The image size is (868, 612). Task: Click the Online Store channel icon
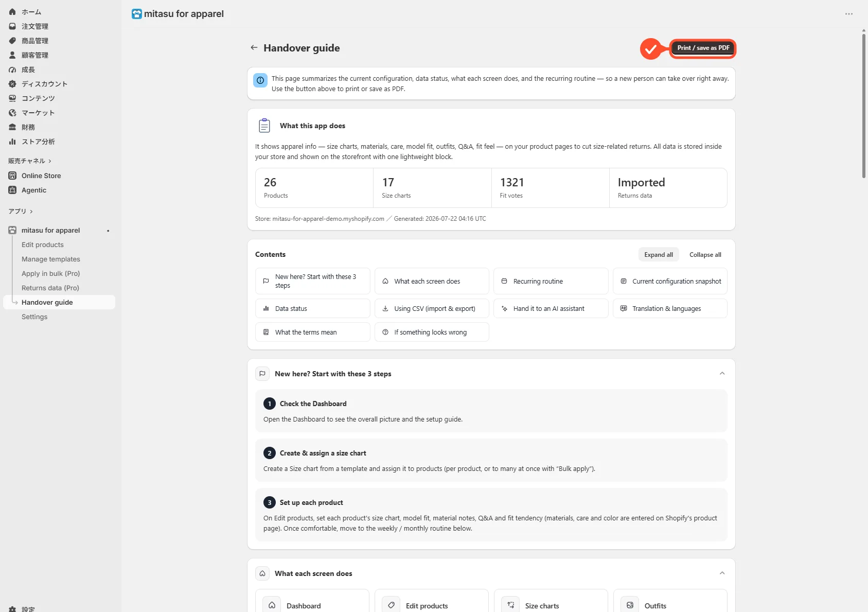click(12, 176)
